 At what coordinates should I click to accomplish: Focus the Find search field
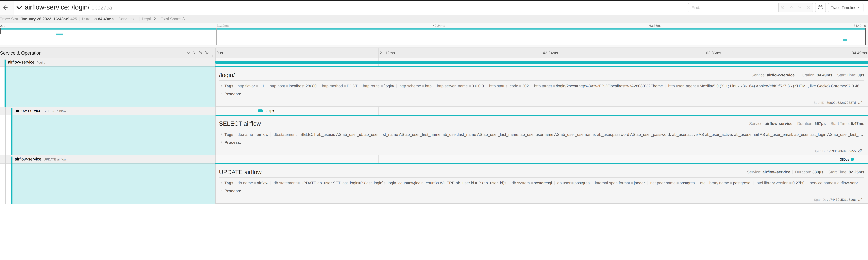733,7
